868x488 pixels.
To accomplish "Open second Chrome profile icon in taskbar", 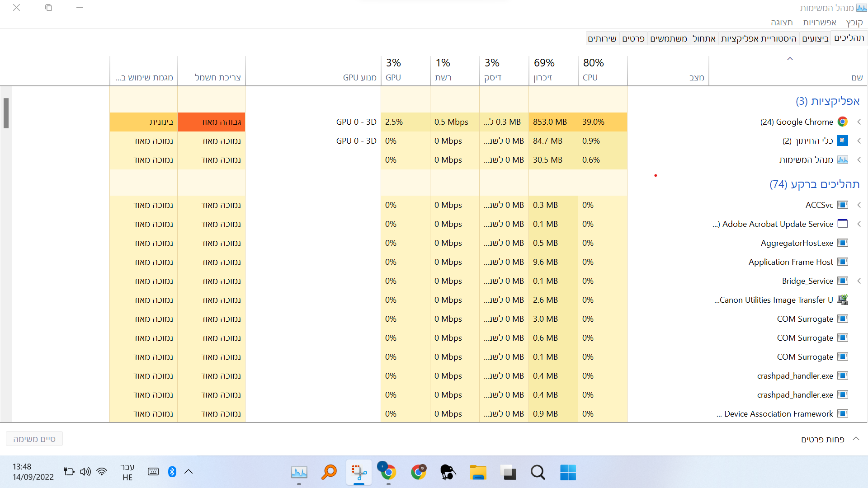I will coord(418,473).
